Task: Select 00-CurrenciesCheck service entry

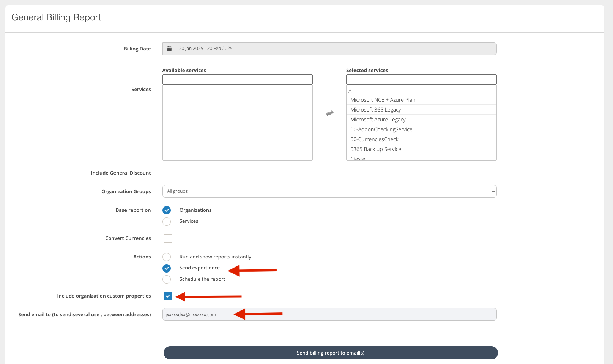Action: [374, 139]
